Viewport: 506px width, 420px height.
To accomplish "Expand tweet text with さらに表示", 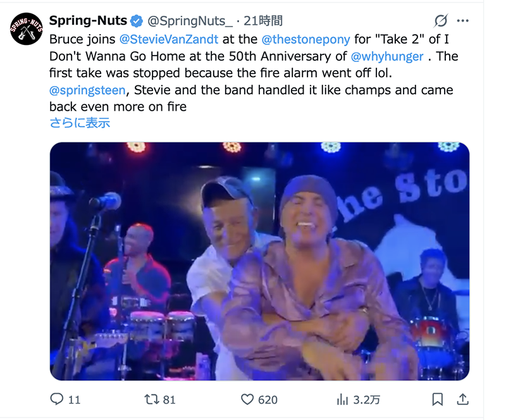I will pyautogui.click(x=80, y=123).
